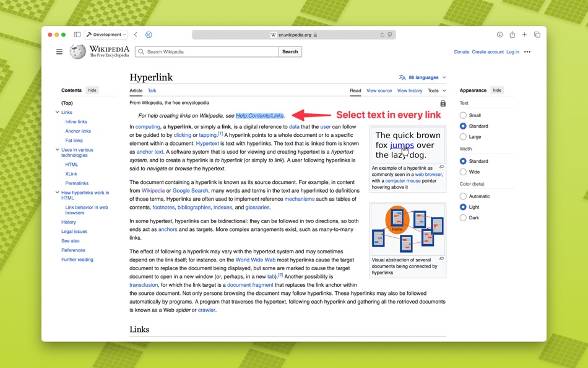
Task: Open the Share icon in Safari toolbar
Action: click(512, 35)
